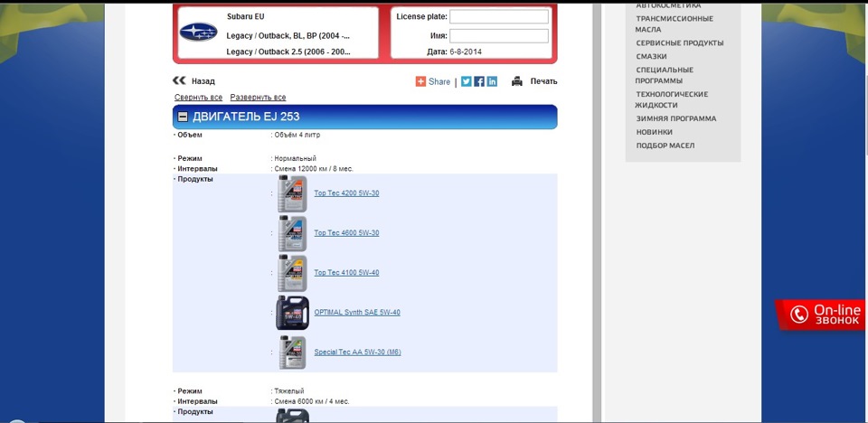Click the Назад back link
The width and height of the screenshot is (868, 423).
click(203, 81)
